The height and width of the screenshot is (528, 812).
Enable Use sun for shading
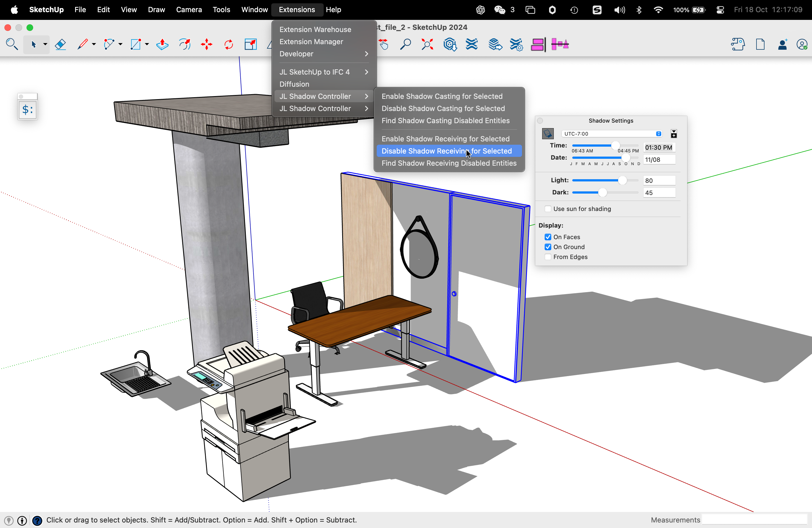point(548,209)
